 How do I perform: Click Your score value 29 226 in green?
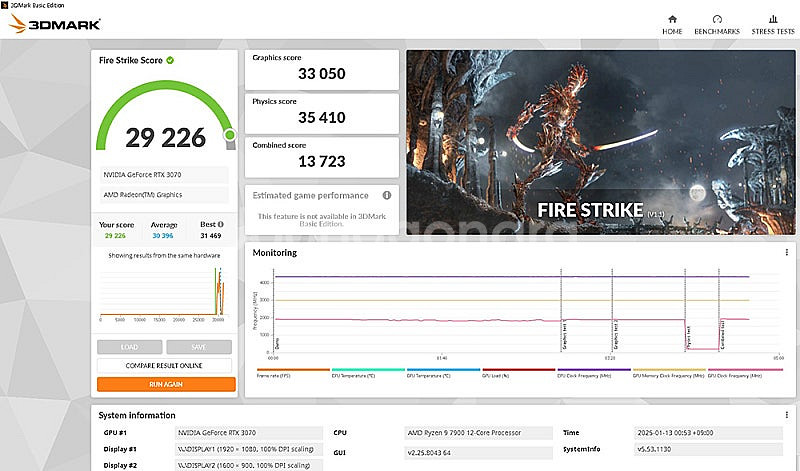point(115,236)
